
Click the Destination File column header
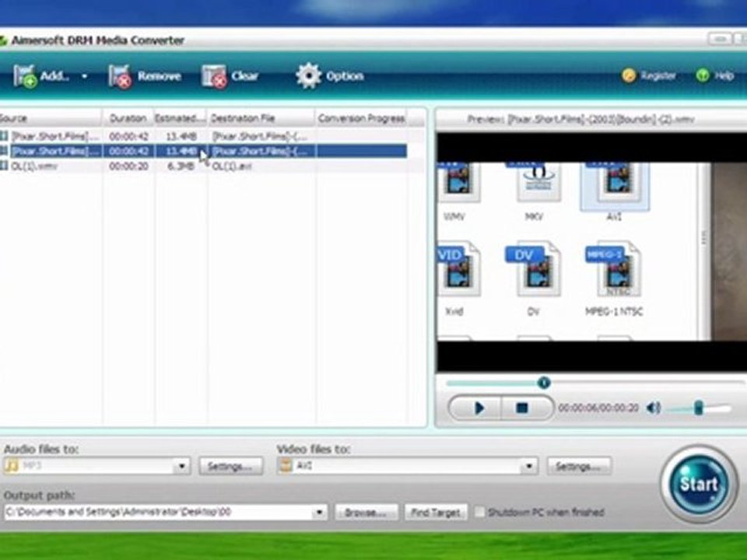(x=261, y=118)
